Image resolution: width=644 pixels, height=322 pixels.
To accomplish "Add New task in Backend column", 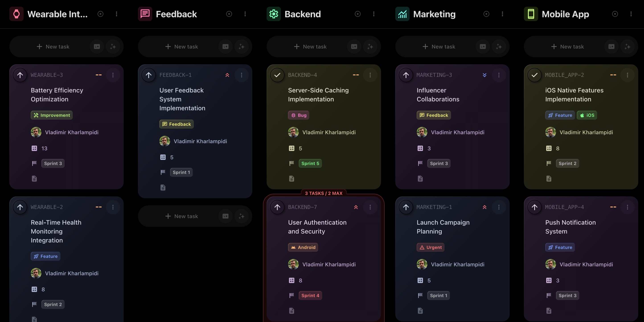I will point(310,47).
